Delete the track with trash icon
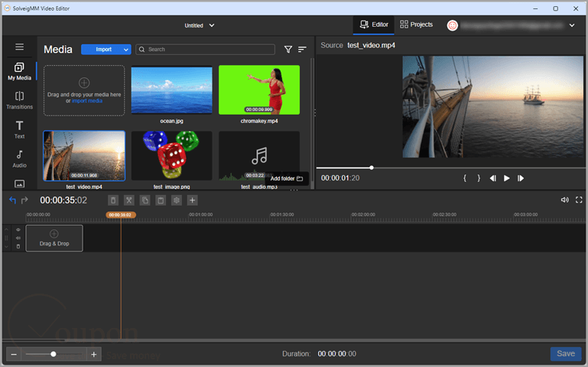The width and height of the screenshot is (588, 367). [x=18, y=246]
